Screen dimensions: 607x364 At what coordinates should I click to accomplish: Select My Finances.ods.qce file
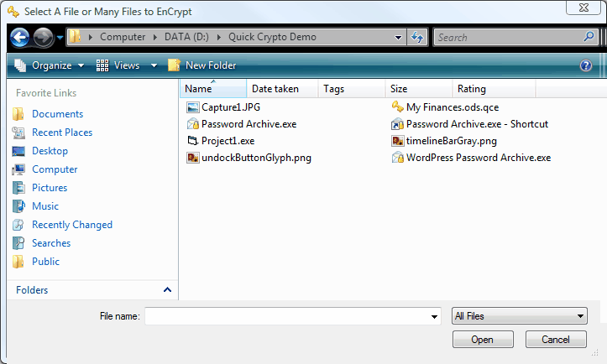[x=445, y=107]
